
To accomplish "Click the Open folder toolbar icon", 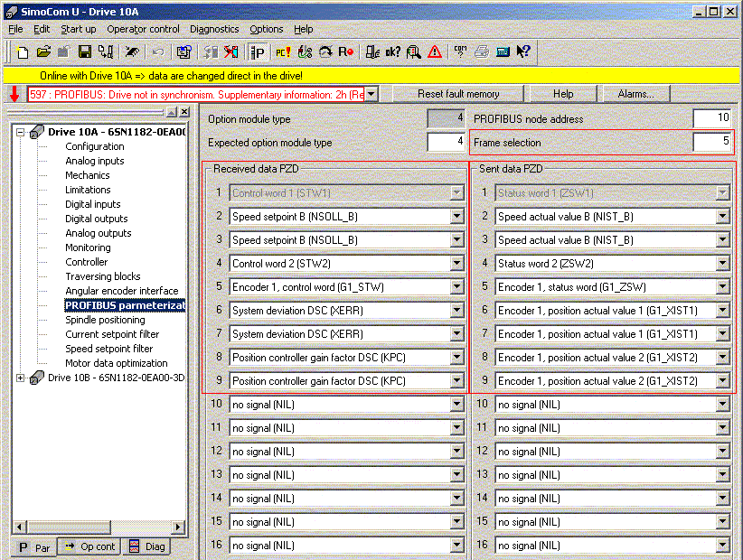I will (x=43, y=51).
